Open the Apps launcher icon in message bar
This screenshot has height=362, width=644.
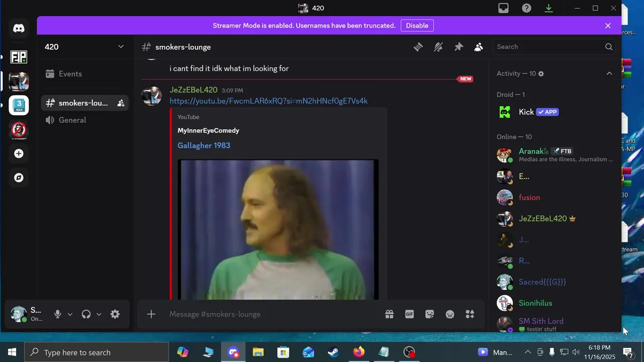click(470, 314)
